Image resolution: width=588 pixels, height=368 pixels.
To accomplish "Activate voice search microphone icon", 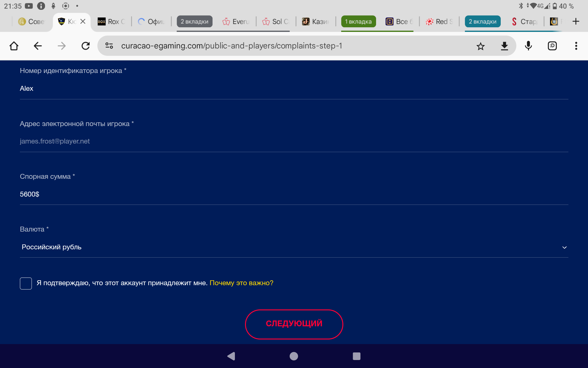I will [528, 46].
